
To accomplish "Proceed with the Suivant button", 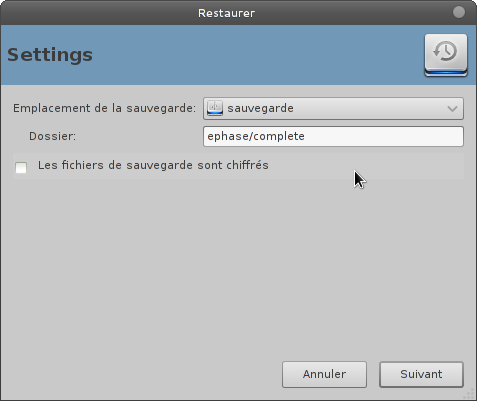I will click(x=421, y=374).
